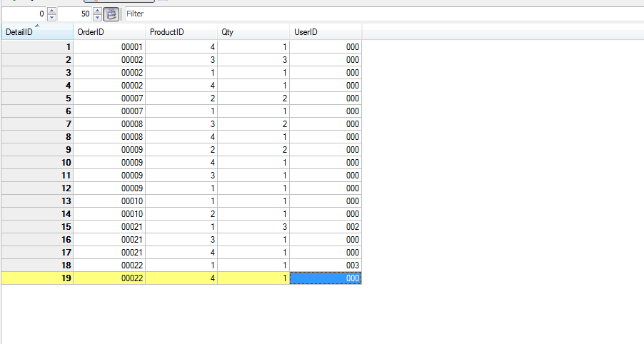Increase the row limit value showing 50
The height and width of the screenshot is (344, 644).
pos(97,11)
